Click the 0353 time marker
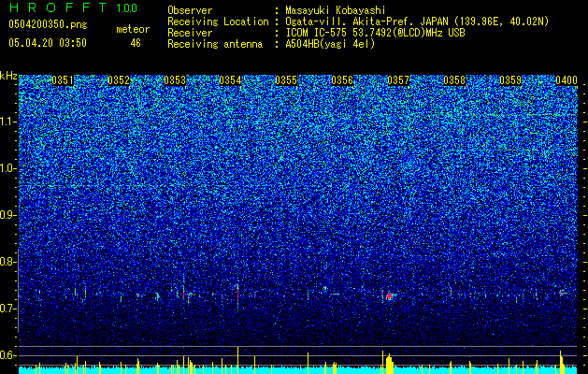 tap(175, 80)
